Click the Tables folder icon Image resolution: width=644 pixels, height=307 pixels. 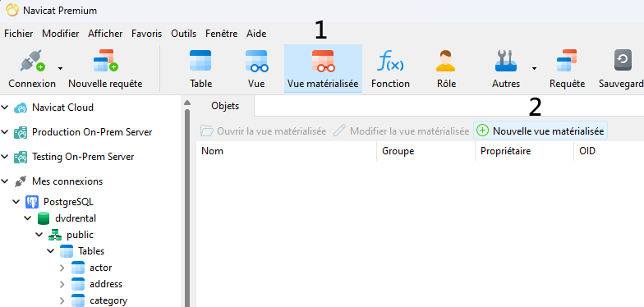pos(66,251)
